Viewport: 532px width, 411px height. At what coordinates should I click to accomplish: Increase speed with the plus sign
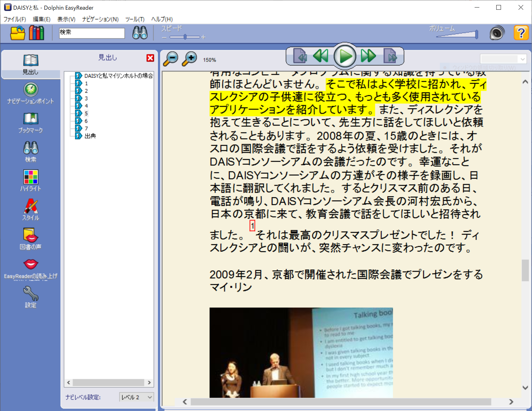coord(203,37)
